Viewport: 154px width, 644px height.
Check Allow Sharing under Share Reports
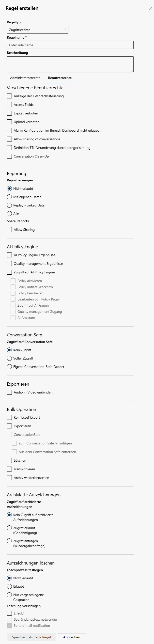pyautogui.click(x=10, y=230)
